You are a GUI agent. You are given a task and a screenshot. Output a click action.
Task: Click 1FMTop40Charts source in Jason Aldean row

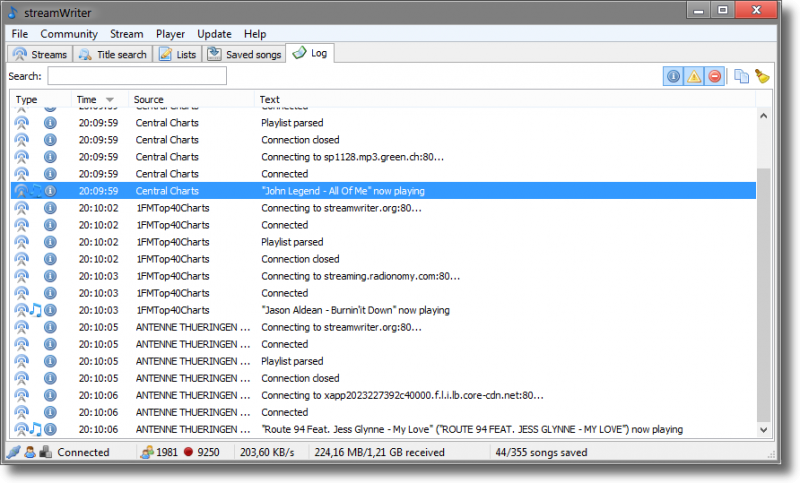click(x=173, y=310)
